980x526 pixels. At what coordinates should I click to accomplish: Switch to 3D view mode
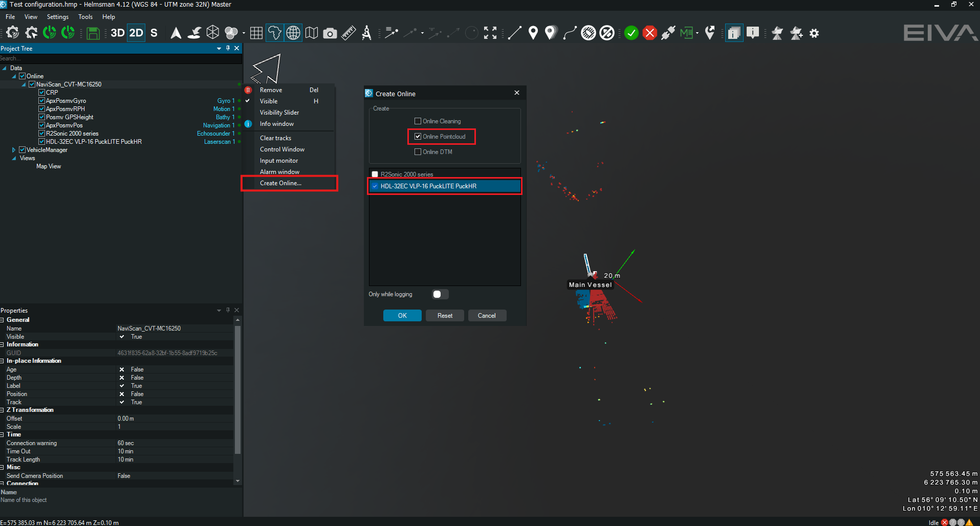[118, 33]
